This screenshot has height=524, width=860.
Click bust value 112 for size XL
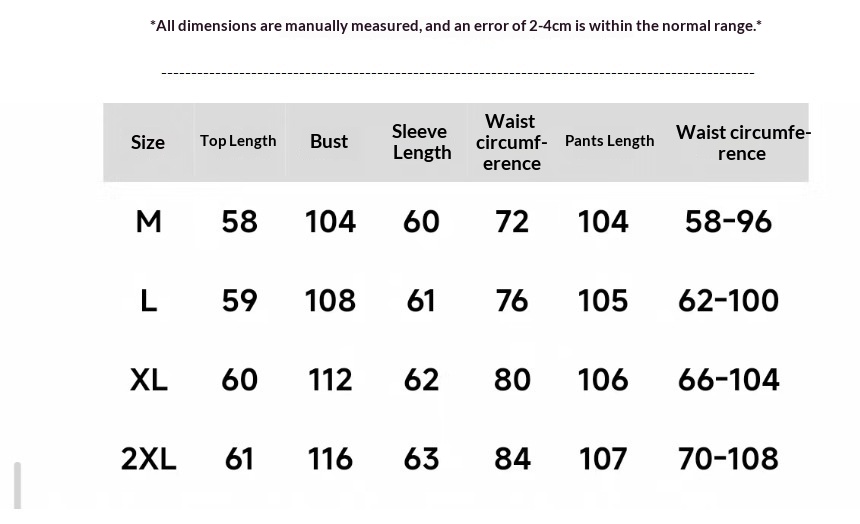[330, 379]
